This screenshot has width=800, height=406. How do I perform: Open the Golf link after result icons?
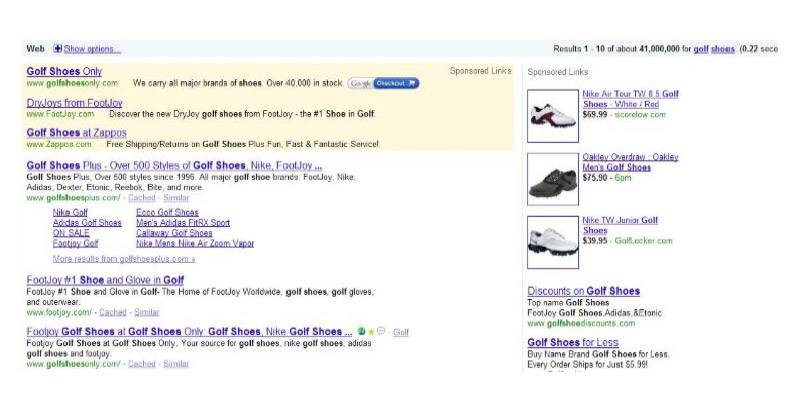tap(401, 332)
